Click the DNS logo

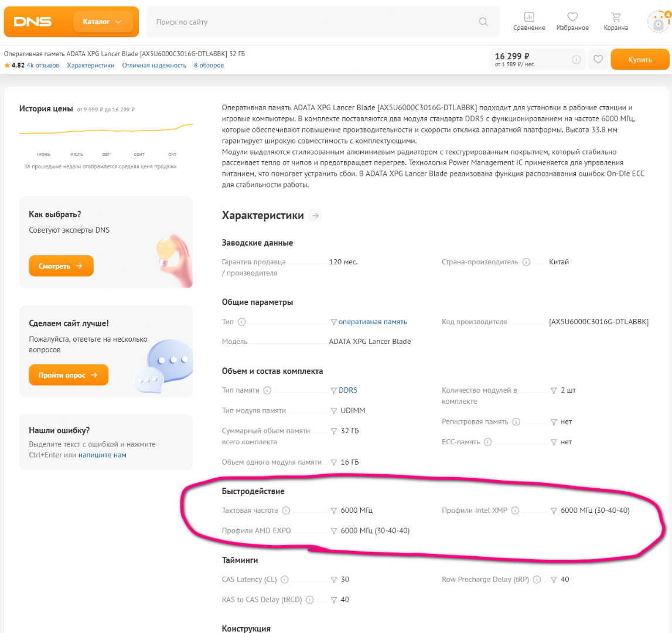[33, 22]
